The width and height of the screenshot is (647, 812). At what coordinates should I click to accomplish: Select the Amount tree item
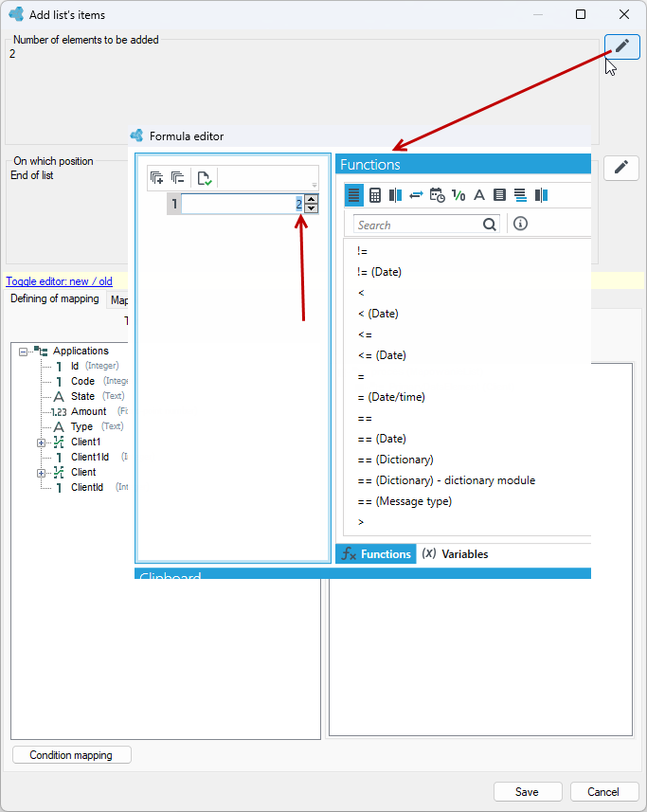pos(88,412)
